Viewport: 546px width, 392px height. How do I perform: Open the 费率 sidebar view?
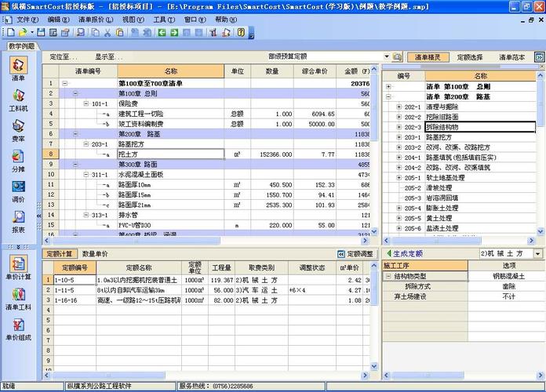pos(18,131)
